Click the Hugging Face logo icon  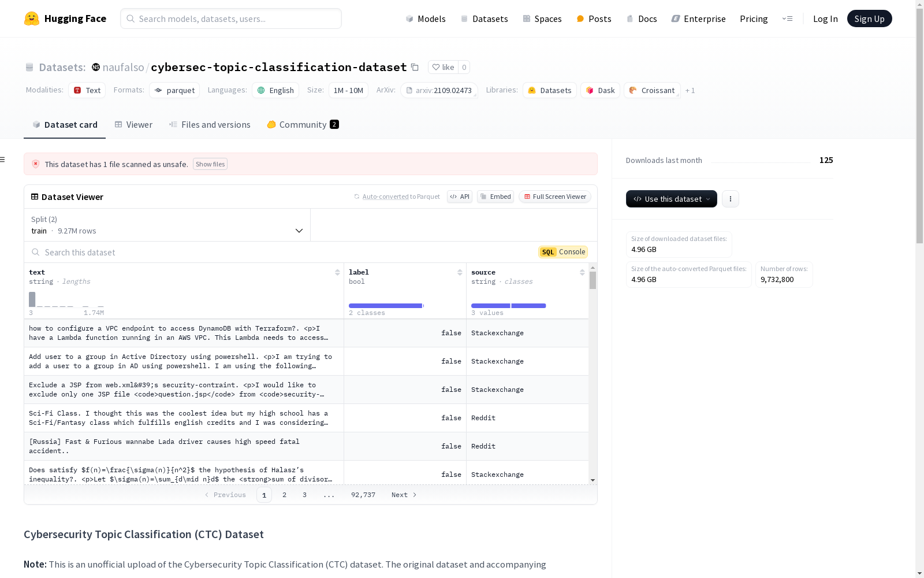[x=32, y=18]
